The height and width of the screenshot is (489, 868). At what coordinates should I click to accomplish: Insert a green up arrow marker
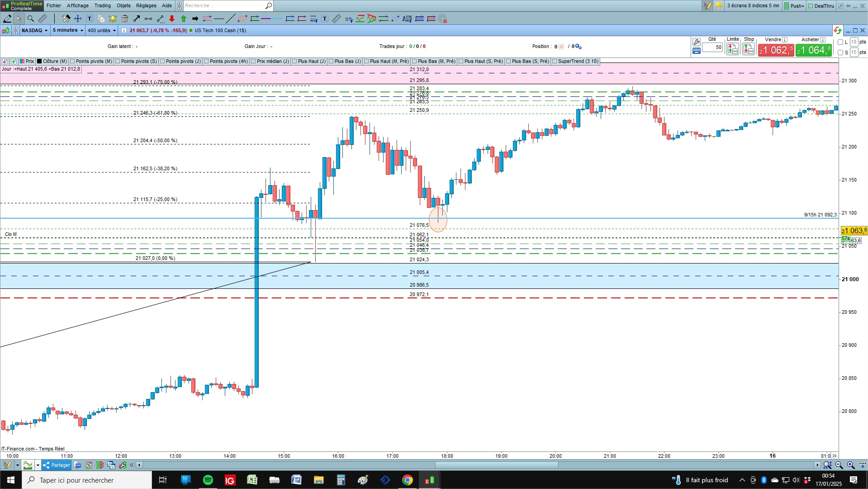184,19
